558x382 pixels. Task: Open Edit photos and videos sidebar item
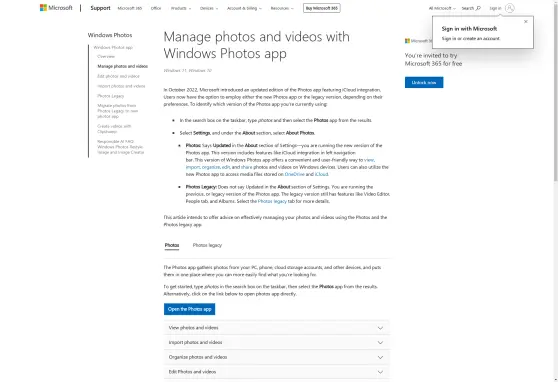[119, 76]
